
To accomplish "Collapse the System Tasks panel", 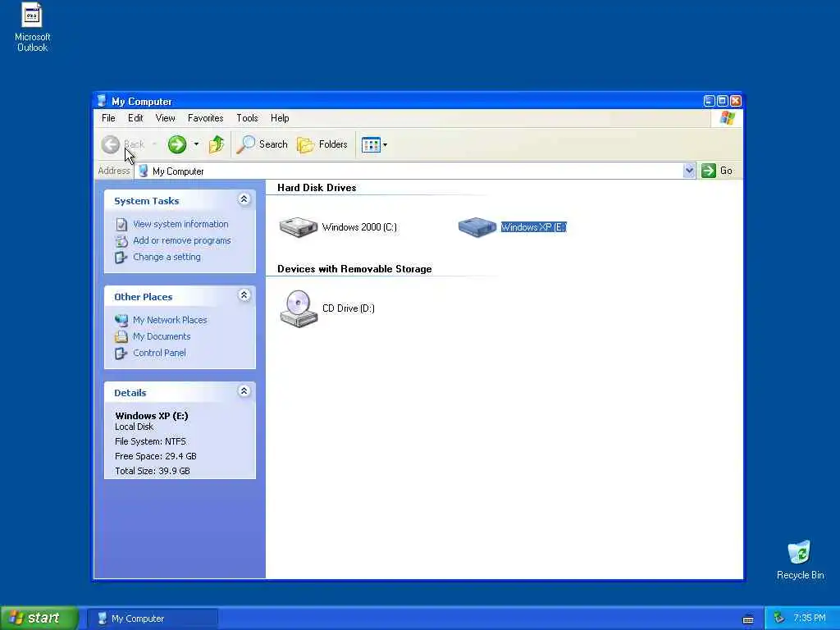I will click(x=244, y=200).
